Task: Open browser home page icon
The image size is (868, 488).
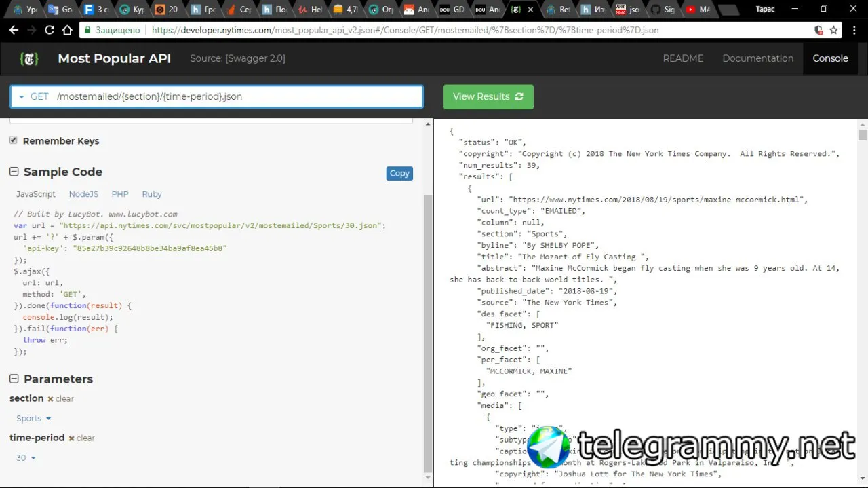Action: (x=67, y=30)
